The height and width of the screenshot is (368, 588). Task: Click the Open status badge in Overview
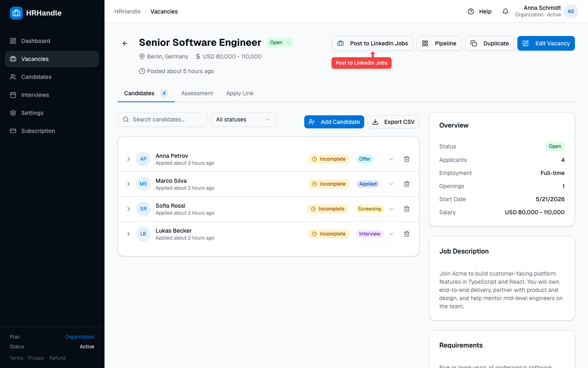point(555,146)
